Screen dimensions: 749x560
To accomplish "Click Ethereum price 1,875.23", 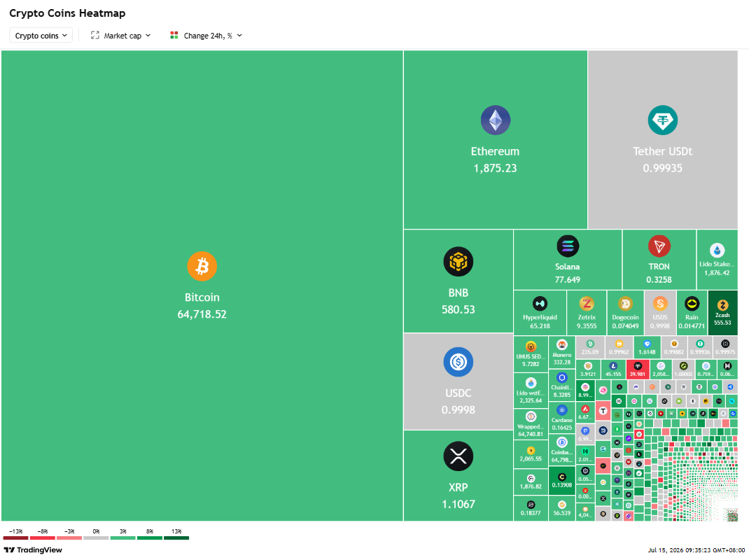I will coord(496,168).
